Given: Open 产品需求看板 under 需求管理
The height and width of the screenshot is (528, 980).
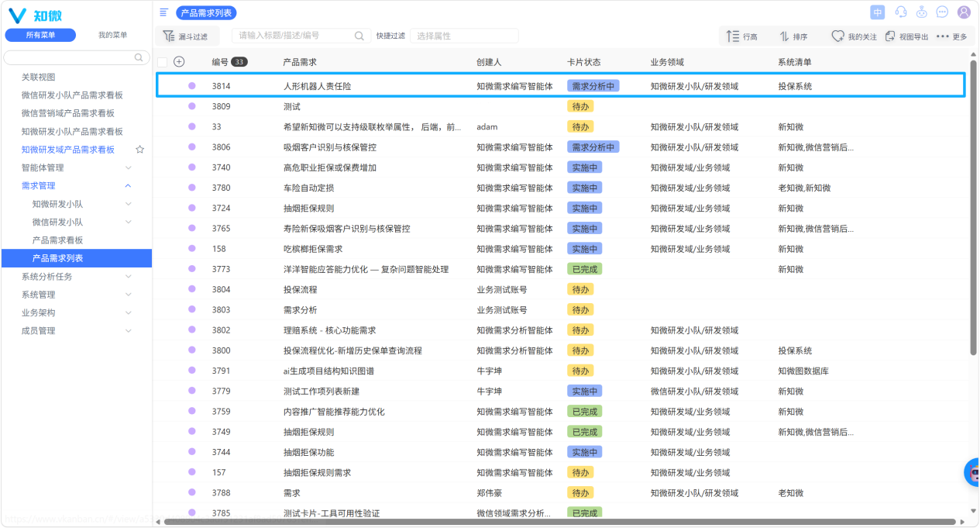Looking at the screenshot, I should click(x=57, y=240).
